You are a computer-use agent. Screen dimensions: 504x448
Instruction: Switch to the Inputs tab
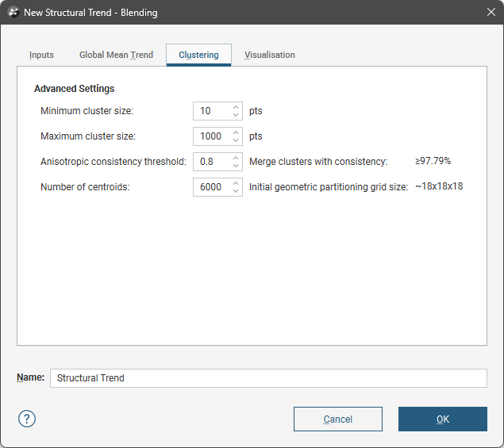click(41, 56)
